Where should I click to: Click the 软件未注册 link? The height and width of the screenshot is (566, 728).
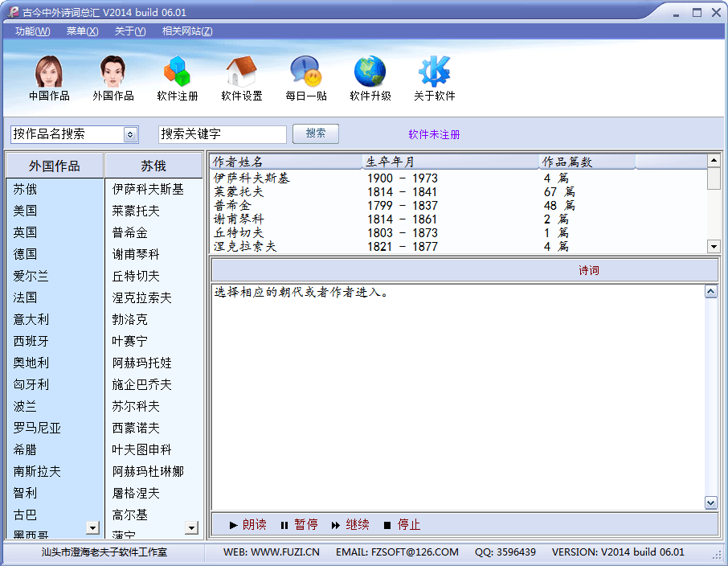click(x=434, y=134)
